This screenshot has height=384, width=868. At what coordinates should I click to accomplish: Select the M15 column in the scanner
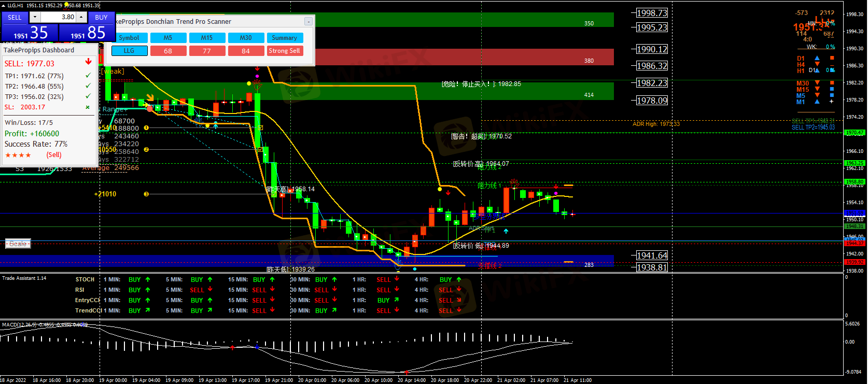(x=207, y=38)
